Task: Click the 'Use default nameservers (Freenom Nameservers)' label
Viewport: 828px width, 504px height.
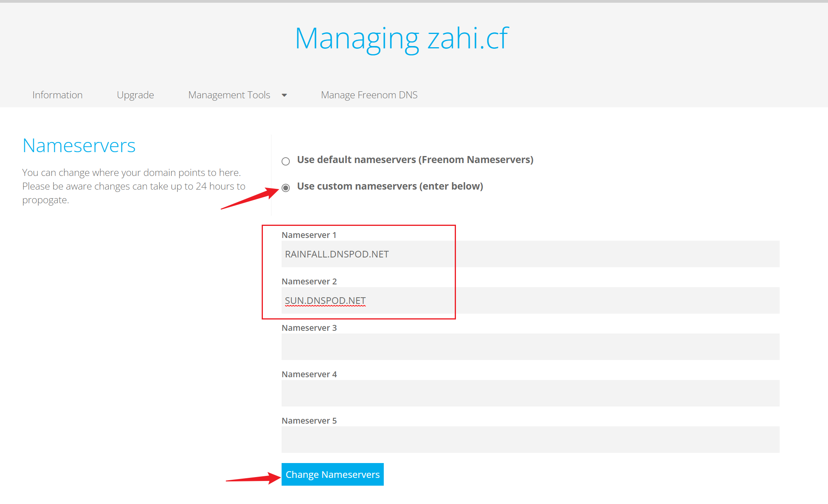Action: (x=415, y=160)
